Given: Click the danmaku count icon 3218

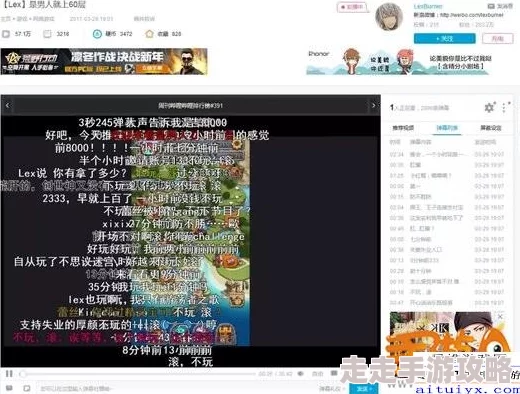Looking at the screenshot, I should click(48, 34).
